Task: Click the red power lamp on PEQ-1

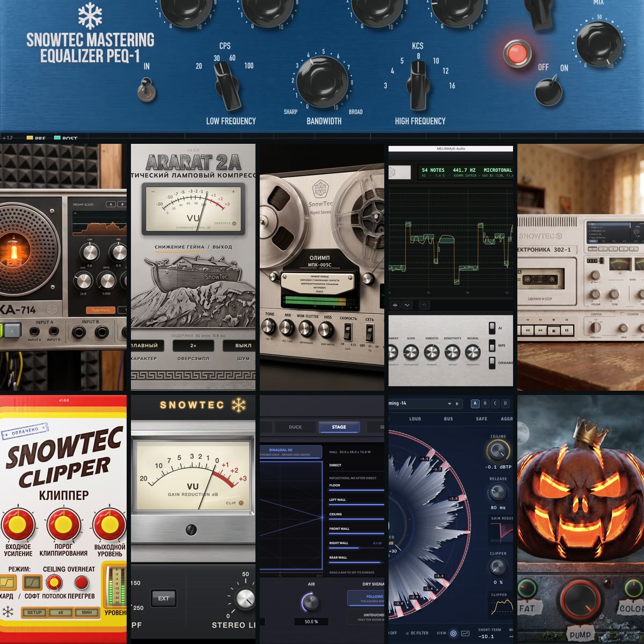Action: (x=517, y=54)
